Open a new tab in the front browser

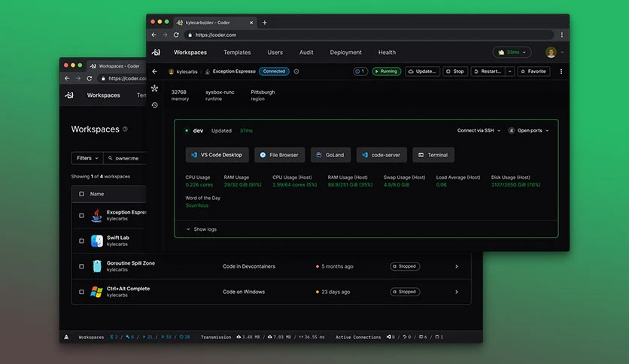tap(264, 23)
